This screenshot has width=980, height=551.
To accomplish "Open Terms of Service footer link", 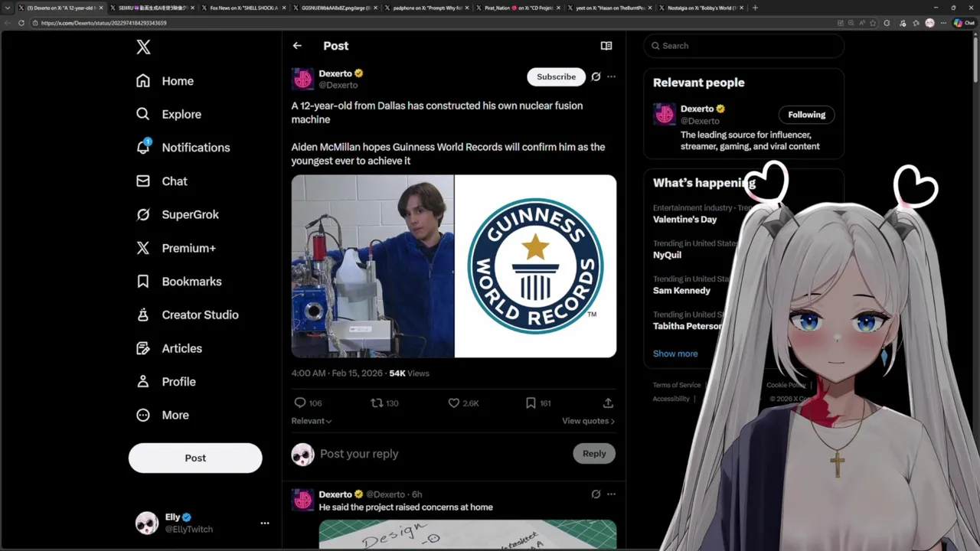I will (x=677, y=385).
